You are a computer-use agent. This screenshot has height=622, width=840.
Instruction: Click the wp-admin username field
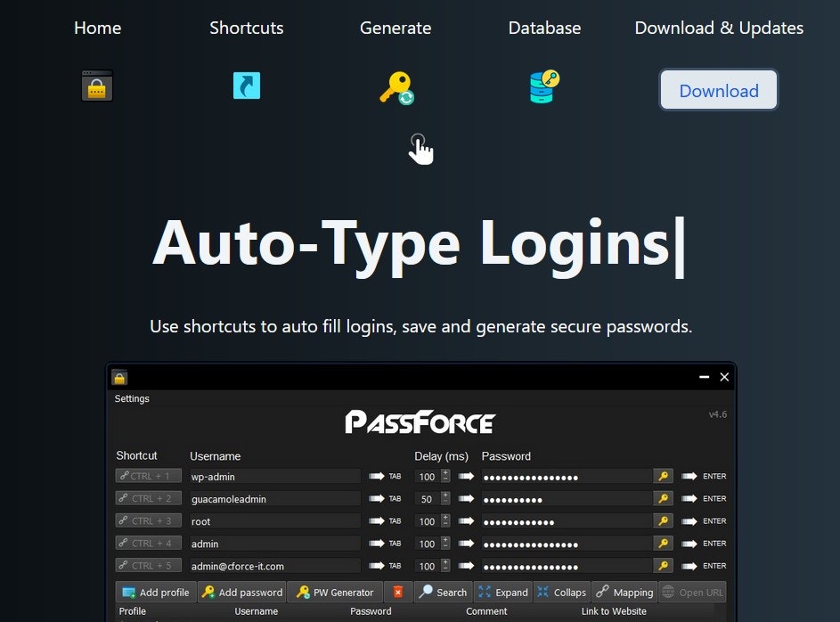click(x=274, y=476)
